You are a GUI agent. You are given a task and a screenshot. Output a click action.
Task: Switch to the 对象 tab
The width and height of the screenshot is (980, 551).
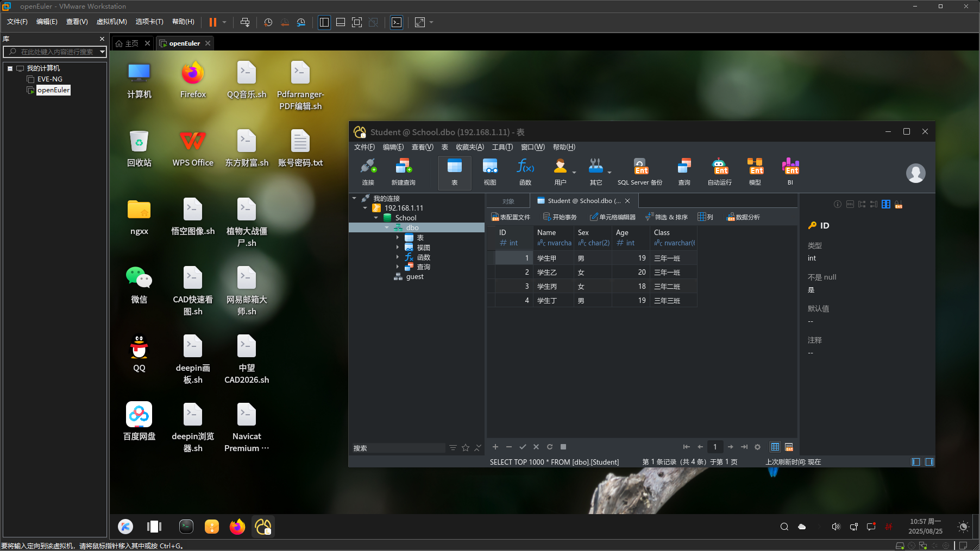(508, 201)
